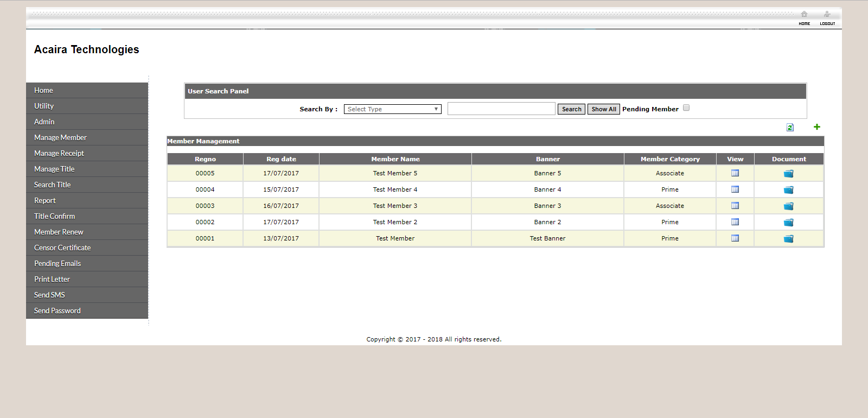Select Censor Certificate from sidebar menu
868x418 pixels.
click(62, 248)
